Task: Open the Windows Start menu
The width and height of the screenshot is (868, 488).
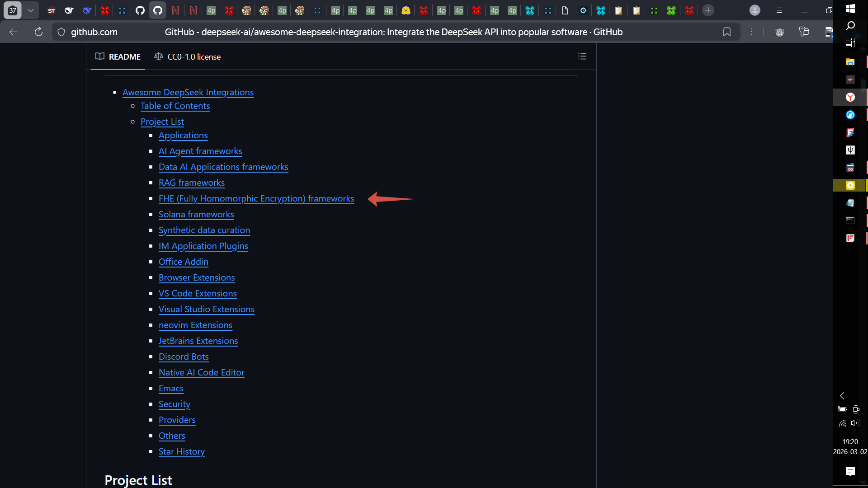Action: [x=850, y=9]
